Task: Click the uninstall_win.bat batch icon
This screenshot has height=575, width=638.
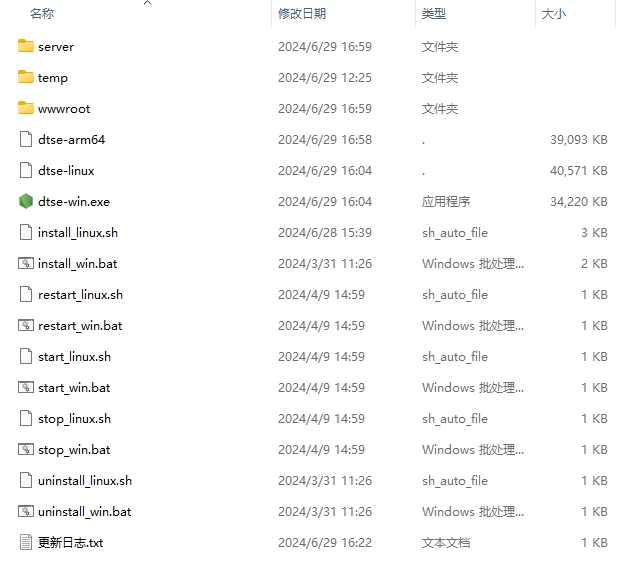Action: click(26, 511)
